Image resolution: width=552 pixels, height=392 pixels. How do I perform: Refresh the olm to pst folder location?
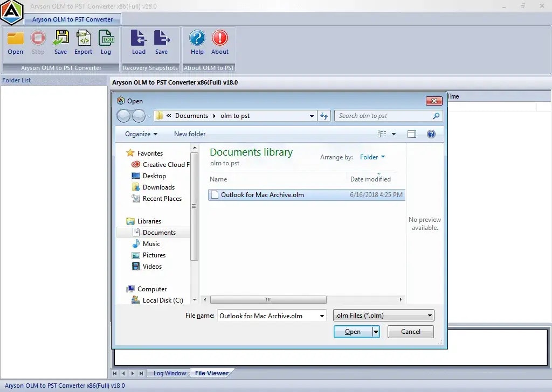pyautogui.click(x=324, y=116)
